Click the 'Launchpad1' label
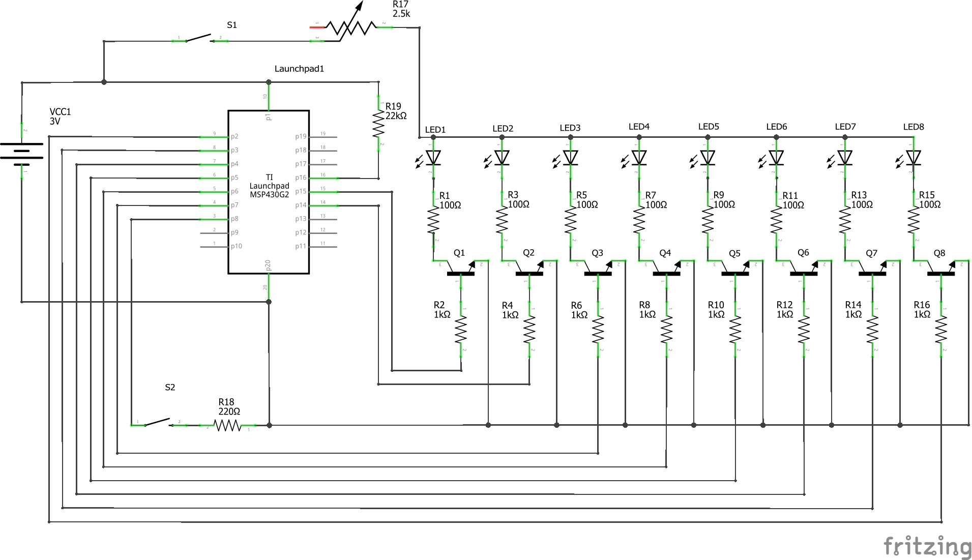This screenshot has height=560, width=972. point(299,69)
